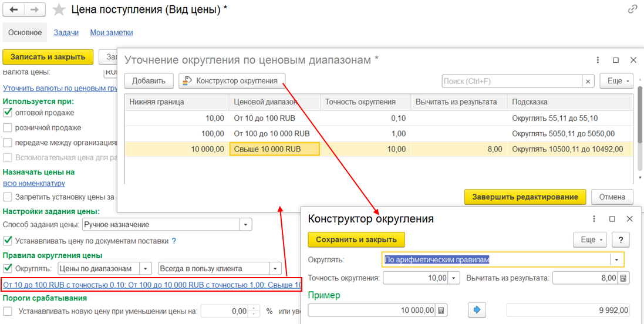The height and width of the screenshot is (324, 644).
Task: Enable the retail sale checkbox
Action: coord(8,127)
